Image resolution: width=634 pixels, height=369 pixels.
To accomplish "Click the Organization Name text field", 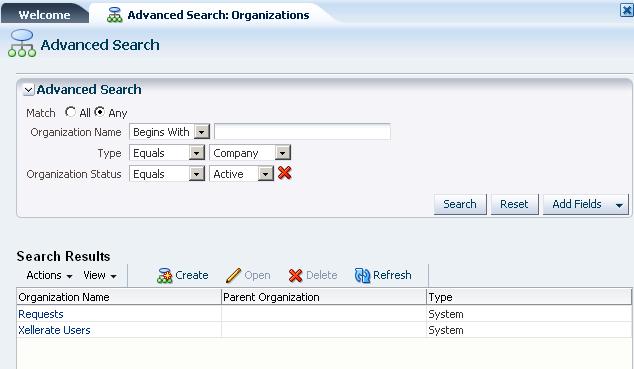I will click(x=302, y=132).
